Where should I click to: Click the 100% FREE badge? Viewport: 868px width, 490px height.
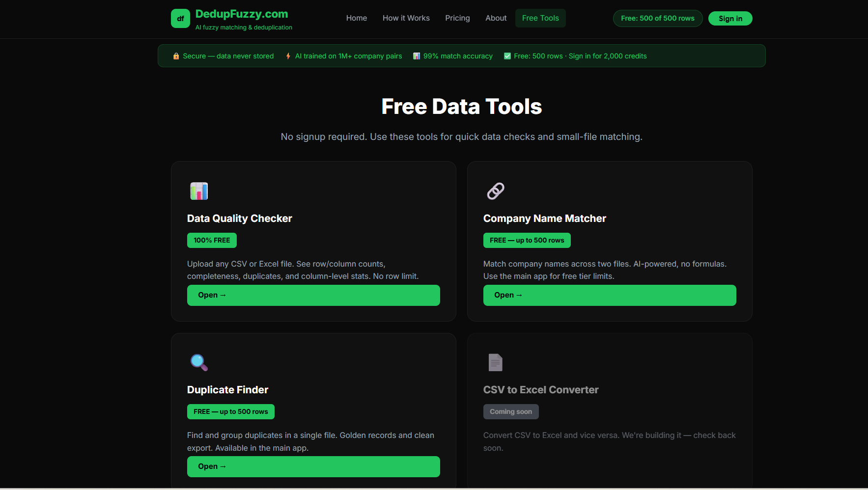[212, 240]
